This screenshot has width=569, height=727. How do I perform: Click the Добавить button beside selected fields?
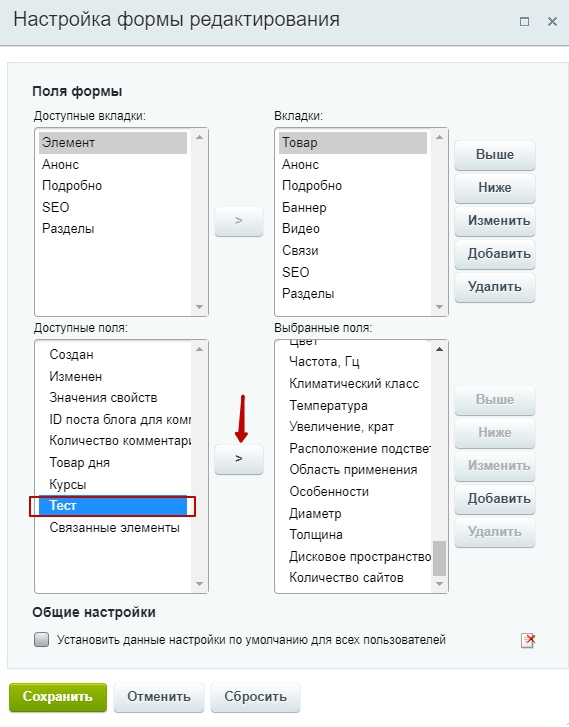[495, 499]
